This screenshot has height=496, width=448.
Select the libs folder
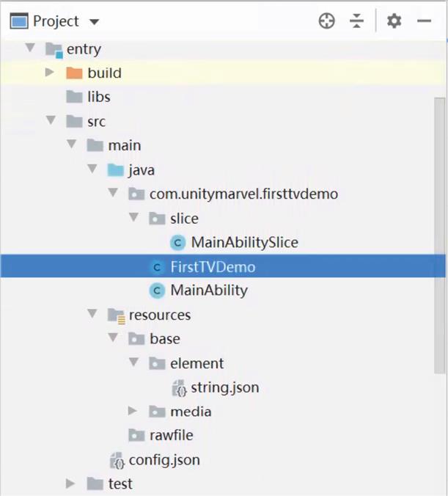click(x=98, y=97)
